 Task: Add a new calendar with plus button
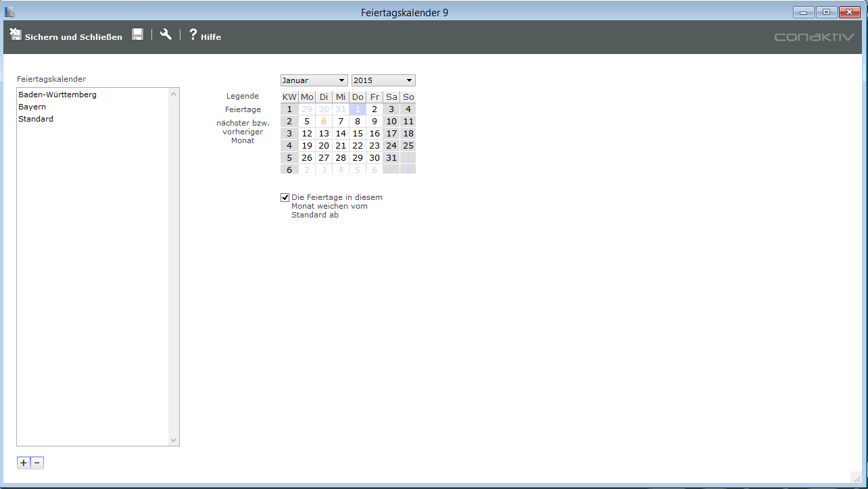click(x=24, y=463)
